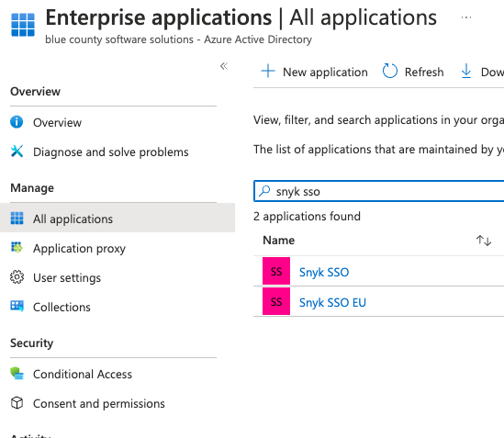504x438 pixels.
Task: Click the Manage section heading
Action: (x=32, y=188)
